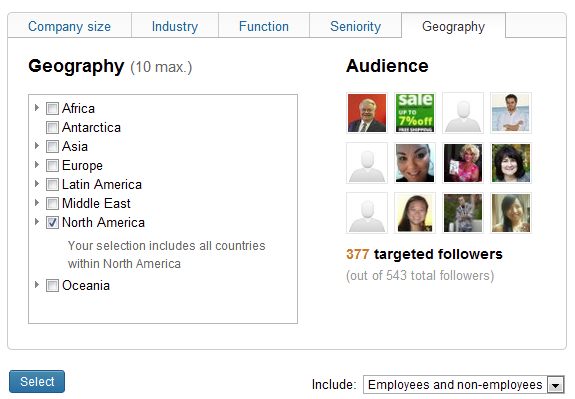Screen dimensions: 575x399
Task: Click the blonde woman in pink avatar
Action: (x=463, y=163)
